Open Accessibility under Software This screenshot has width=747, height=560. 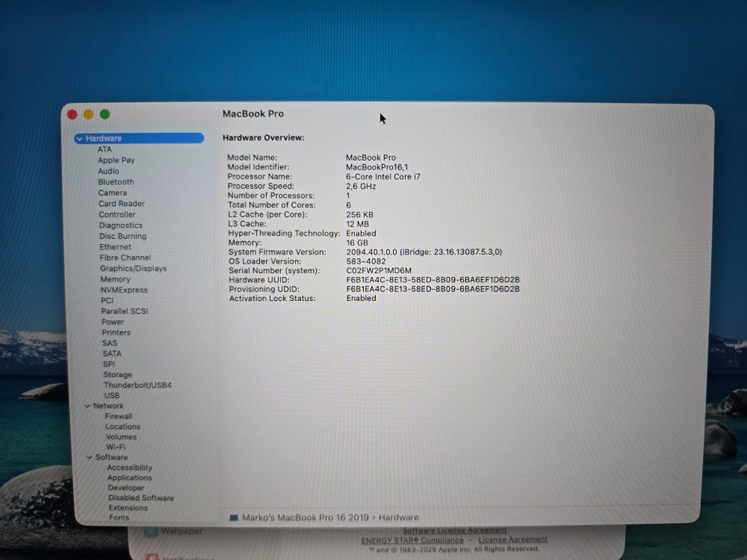tap(130, 467)
